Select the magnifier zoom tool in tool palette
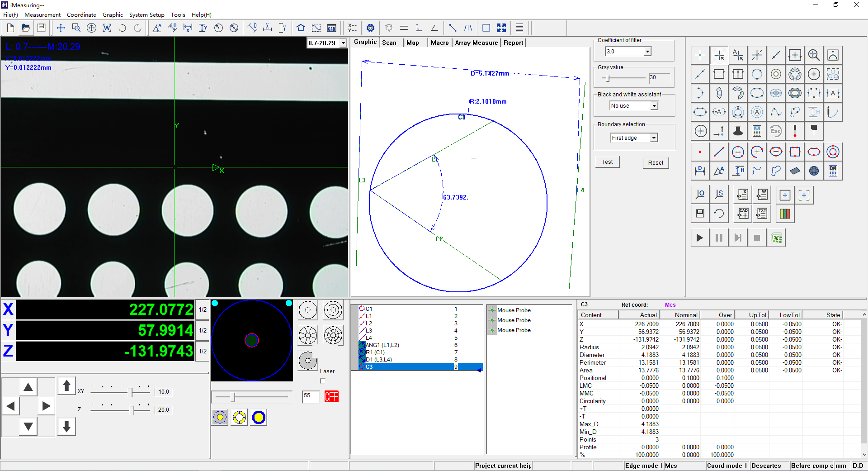Viewport: 868px width, 471px height. click(x=814, y=55)
